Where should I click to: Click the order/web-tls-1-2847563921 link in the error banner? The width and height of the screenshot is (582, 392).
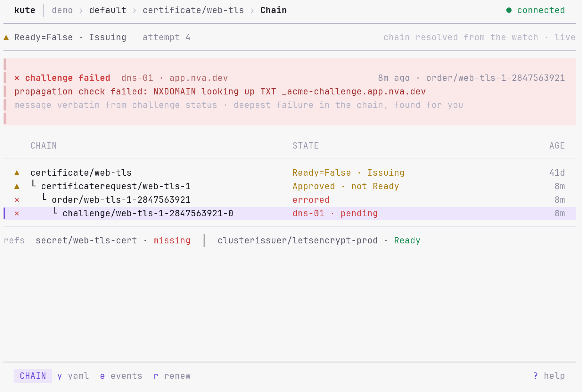(x=496, y=78)
